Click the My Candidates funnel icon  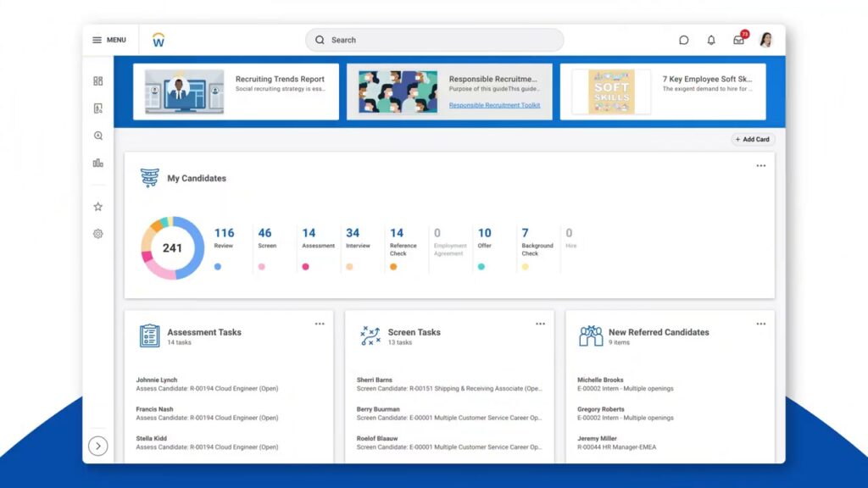point(149,178)
